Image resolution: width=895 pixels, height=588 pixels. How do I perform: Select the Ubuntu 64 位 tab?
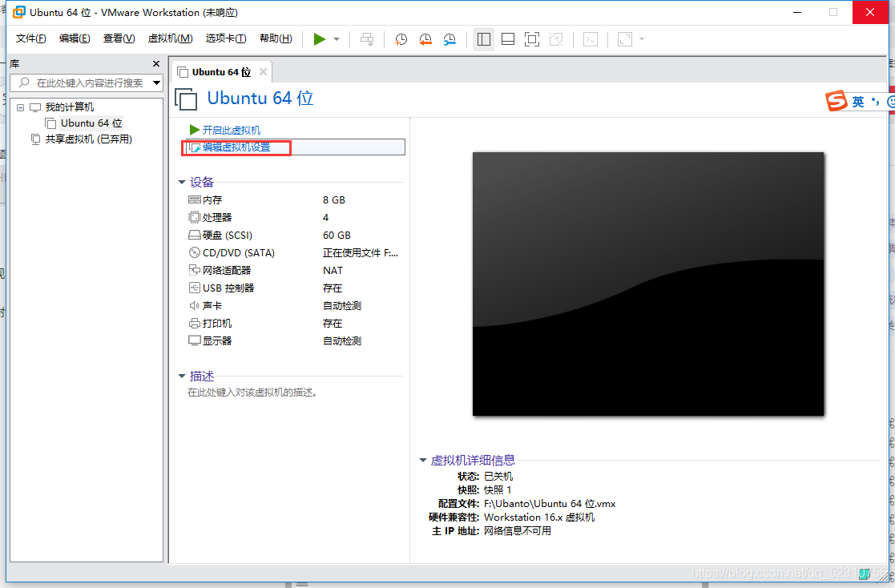(222, 71)
